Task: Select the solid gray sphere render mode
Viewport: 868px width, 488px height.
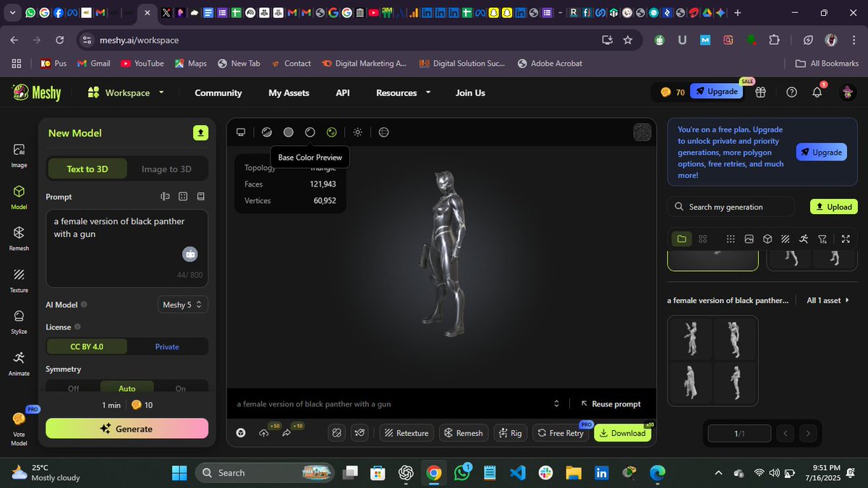Action: click(288, 132)
